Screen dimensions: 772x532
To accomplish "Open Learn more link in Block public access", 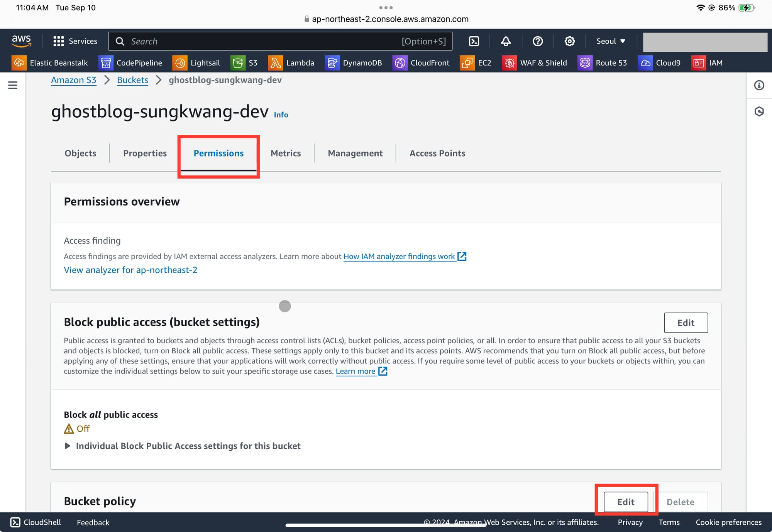I will click(x=356, y=372).
